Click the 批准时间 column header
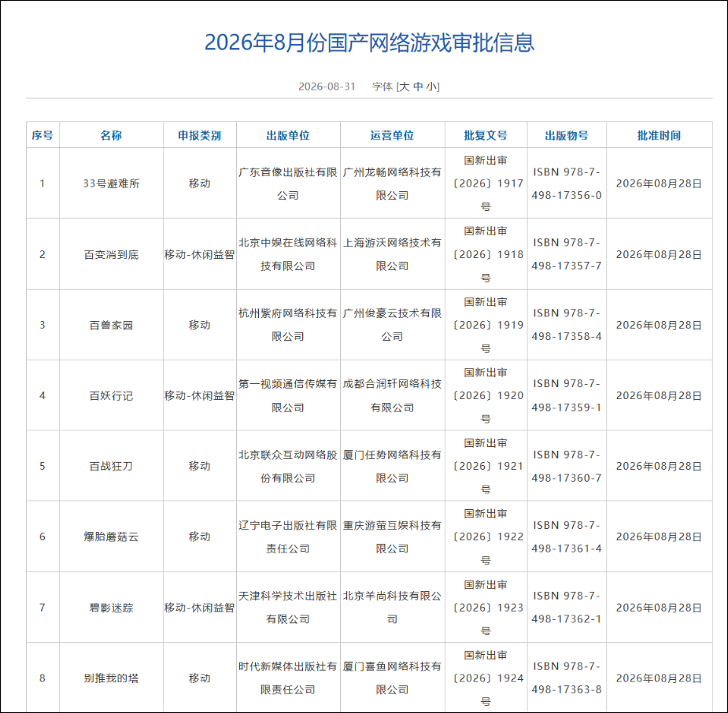 pos(659,135)
